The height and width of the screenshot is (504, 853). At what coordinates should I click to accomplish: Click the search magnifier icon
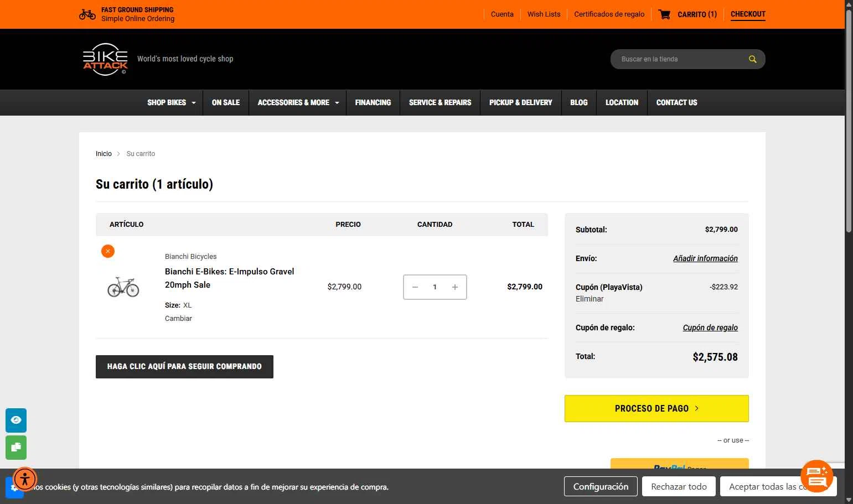(x=752, y=59)
